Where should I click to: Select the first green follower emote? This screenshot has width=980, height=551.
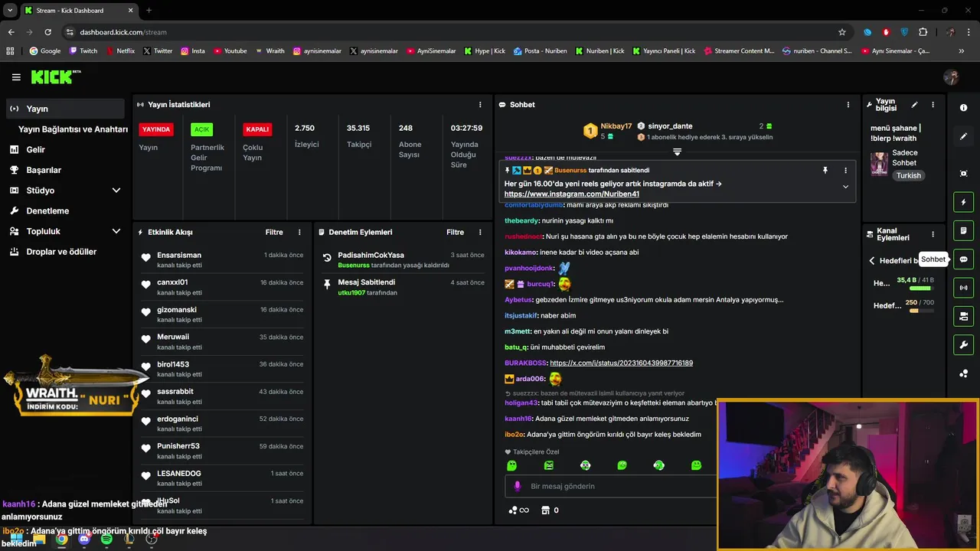tap(511, 465)
